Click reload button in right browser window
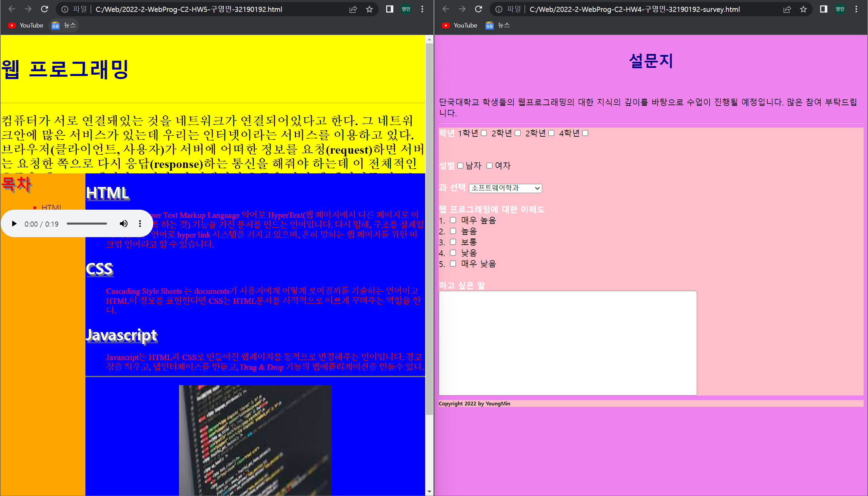The width and height of the screenshot is (868, 496). coord(479,9)
